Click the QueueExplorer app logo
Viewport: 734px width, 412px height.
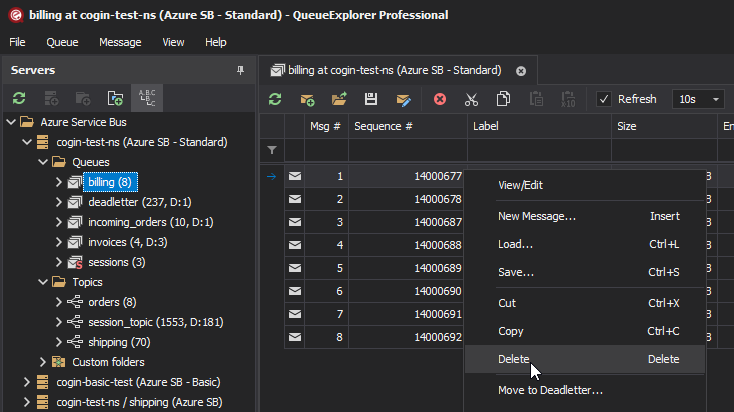coord(15,15)
